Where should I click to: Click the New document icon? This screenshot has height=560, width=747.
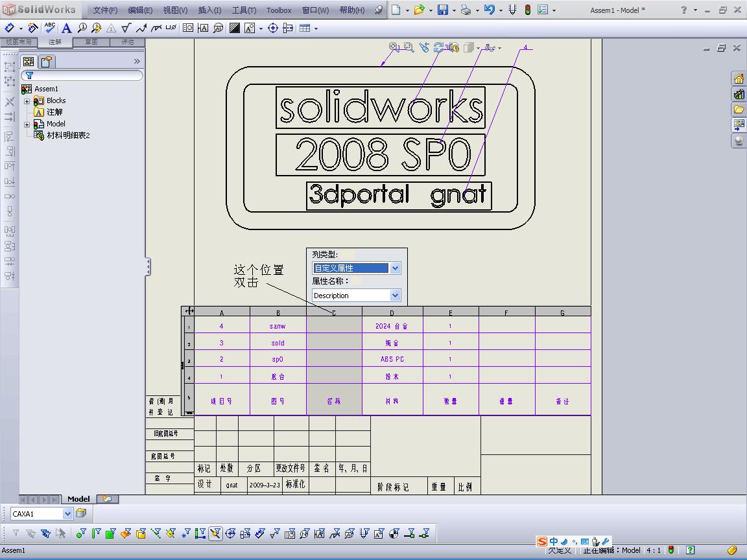396,10
